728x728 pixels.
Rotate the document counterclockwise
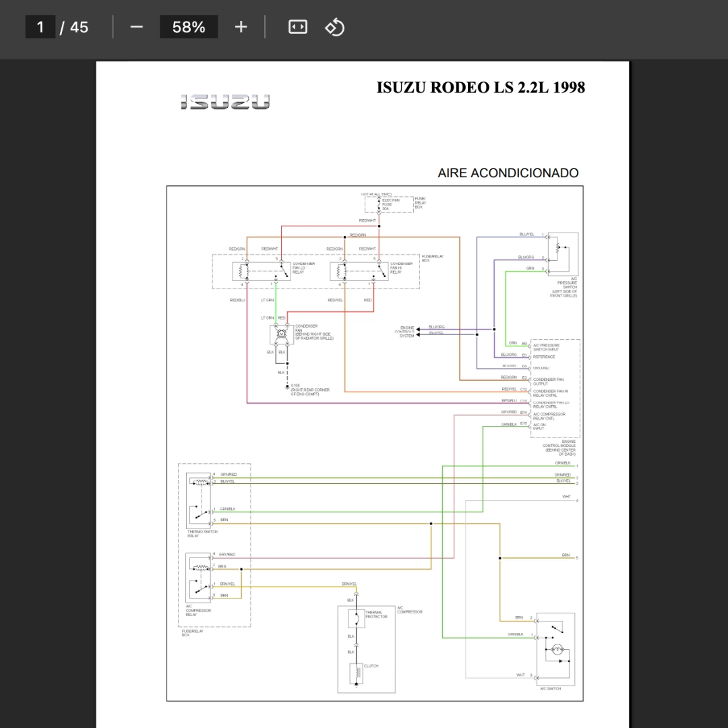[x=335, y=27]
